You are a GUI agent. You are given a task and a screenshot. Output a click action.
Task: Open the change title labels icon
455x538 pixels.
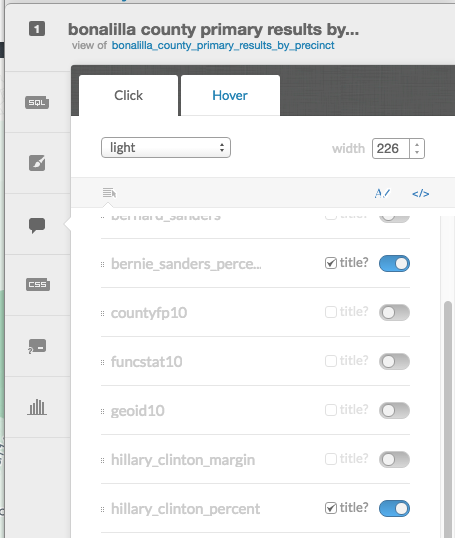tap(382, 194)
